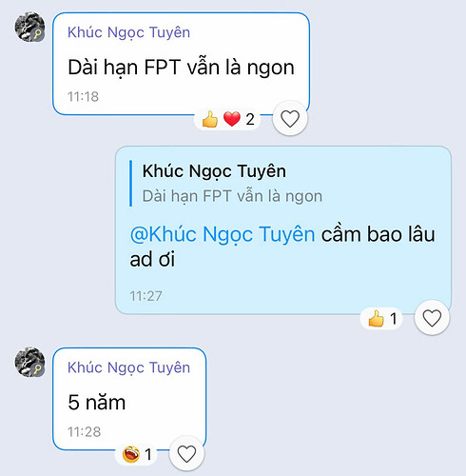Open laughing emoji reaction on "5 năm"
The width and height of the screenshot is (466, 476).
pos(137,454)
